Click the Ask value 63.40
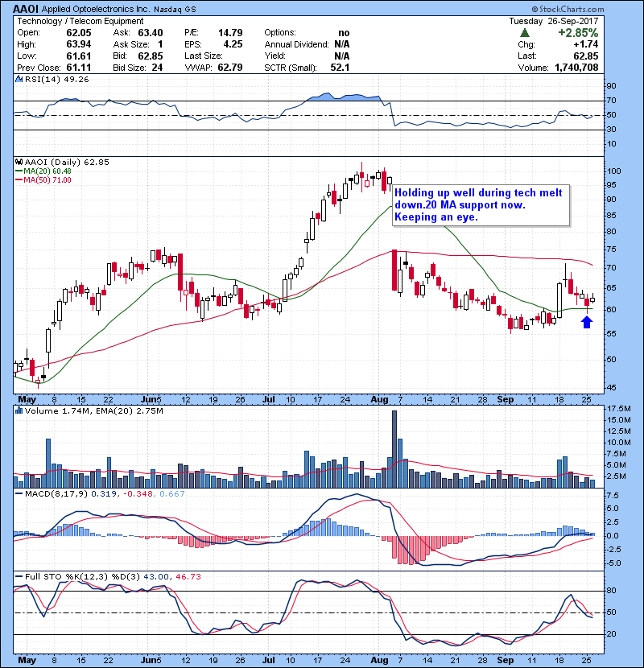 [x=151, y=33]
